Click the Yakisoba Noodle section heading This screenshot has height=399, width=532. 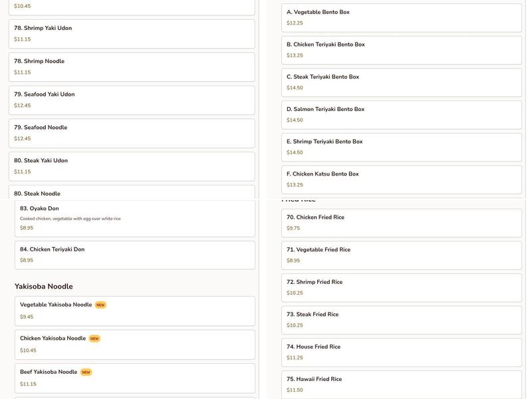click(x=44, y=287)
